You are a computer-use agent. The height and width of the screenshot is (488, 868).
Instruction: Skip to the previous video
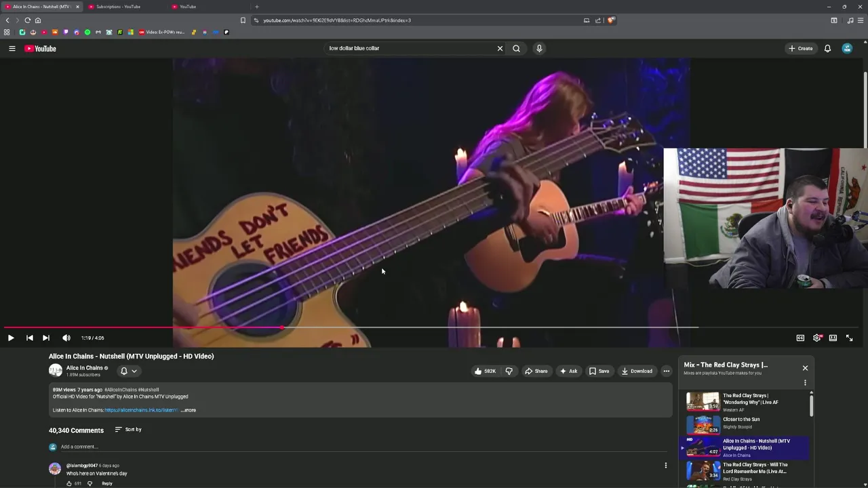click(29, 338)
